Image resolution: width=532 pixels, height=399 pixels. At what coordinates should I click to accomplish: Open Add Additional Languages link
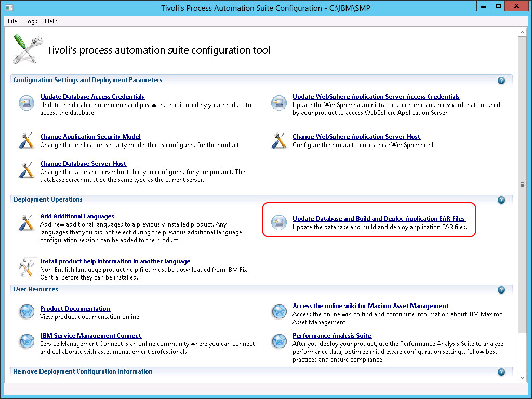coord(77,216)
